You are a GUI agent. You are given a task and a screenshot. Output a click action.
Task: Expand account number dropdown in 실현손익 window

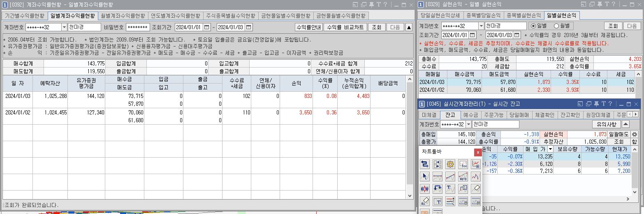pyautogui.click(x=481, y=26)
